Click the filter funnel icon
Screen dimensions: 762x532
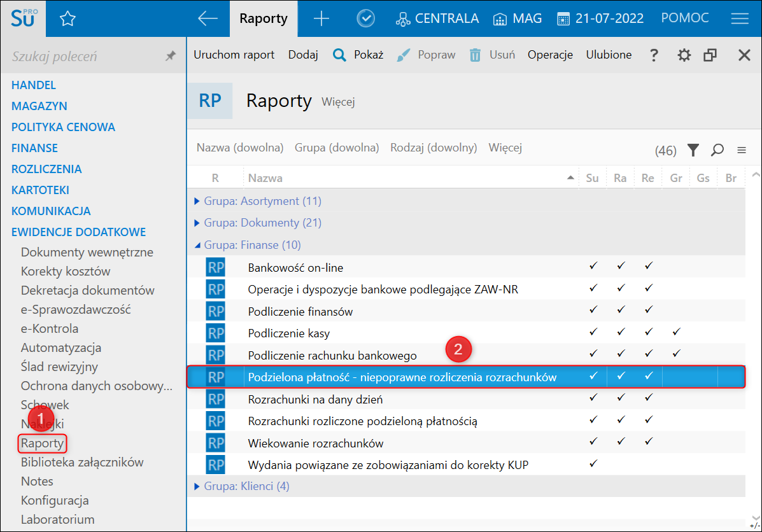(693, 150)
